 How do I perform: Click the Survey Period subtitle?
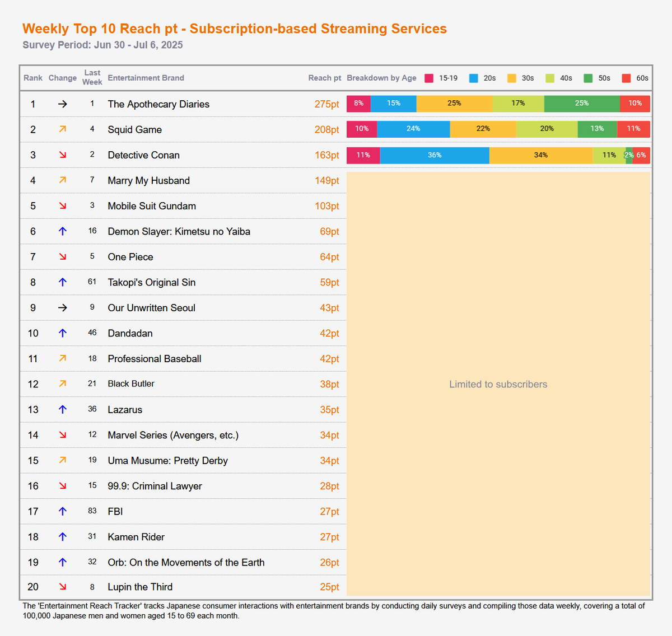point(102,45)
